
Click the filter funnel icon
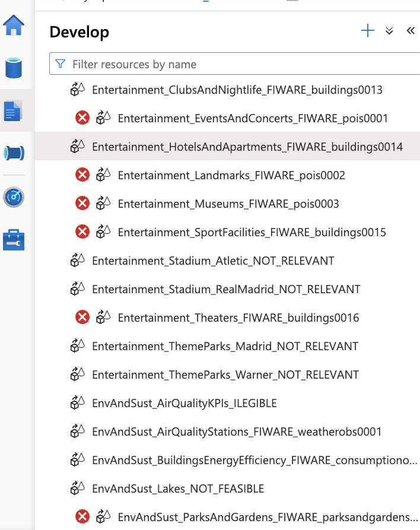61,64
